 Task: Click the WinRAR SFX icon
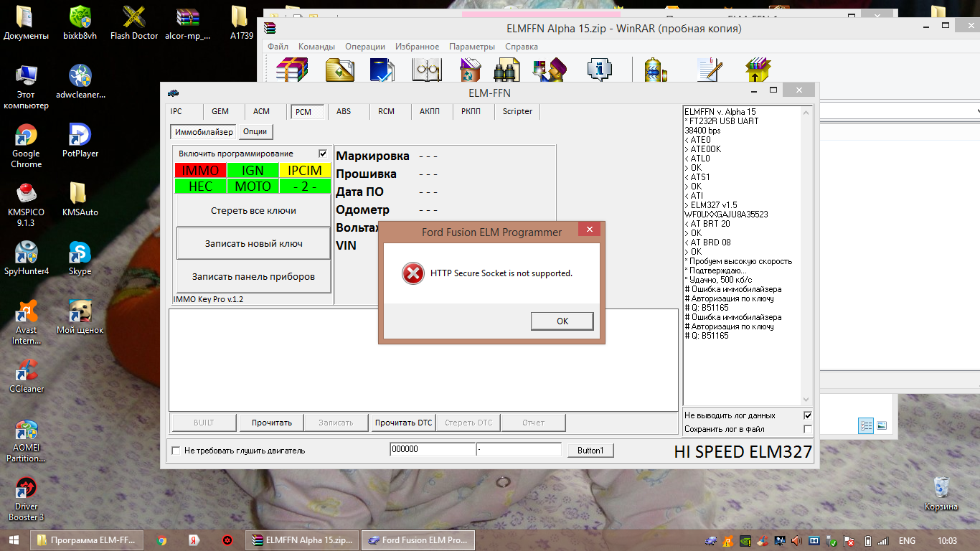click(757, 70)
